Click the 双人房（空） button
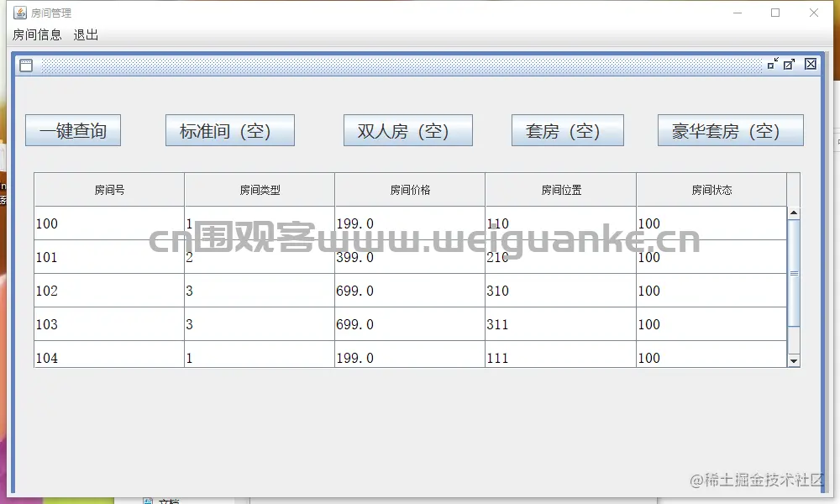This screenshot has height=504, width=840. coord(407,130)
